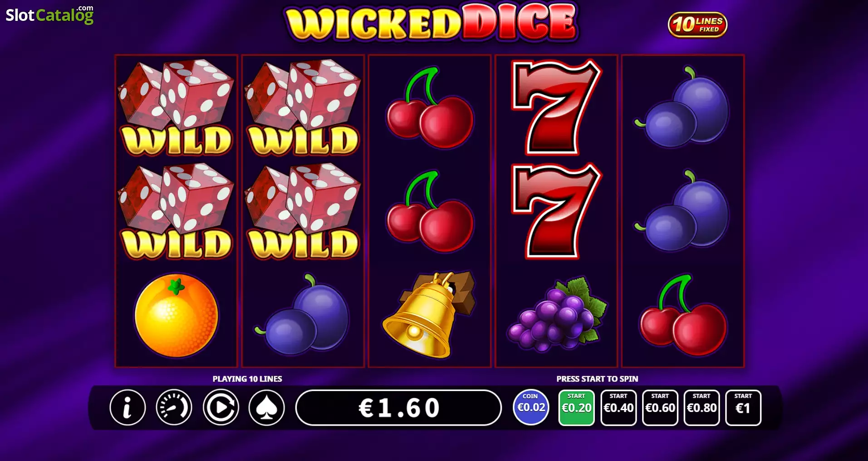The height and width of the screenshot is (461, 868).
Task: Click the top-left Wild dice symbol
Action: [x=176, y=107]
